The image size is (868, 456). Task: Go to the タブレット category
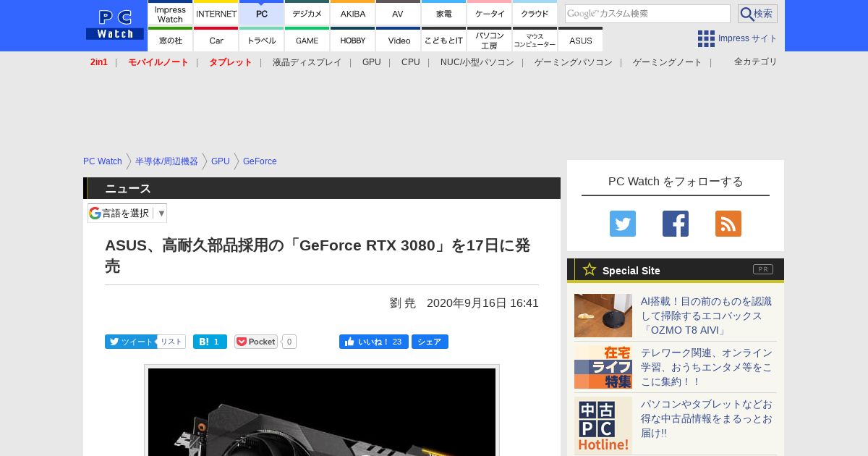[231, 62]
